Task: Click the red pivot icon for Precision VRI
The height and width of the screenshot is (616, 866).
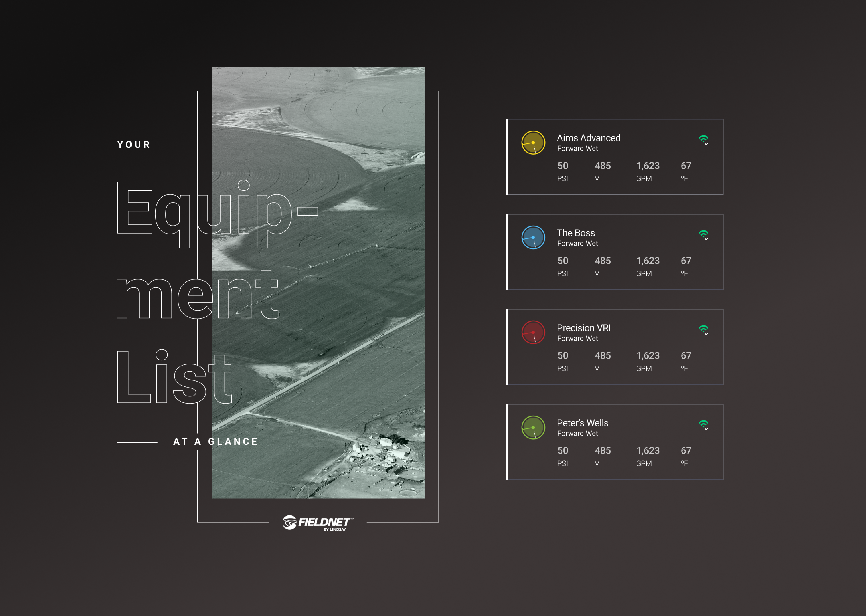Action: click(x=533, y=333)
